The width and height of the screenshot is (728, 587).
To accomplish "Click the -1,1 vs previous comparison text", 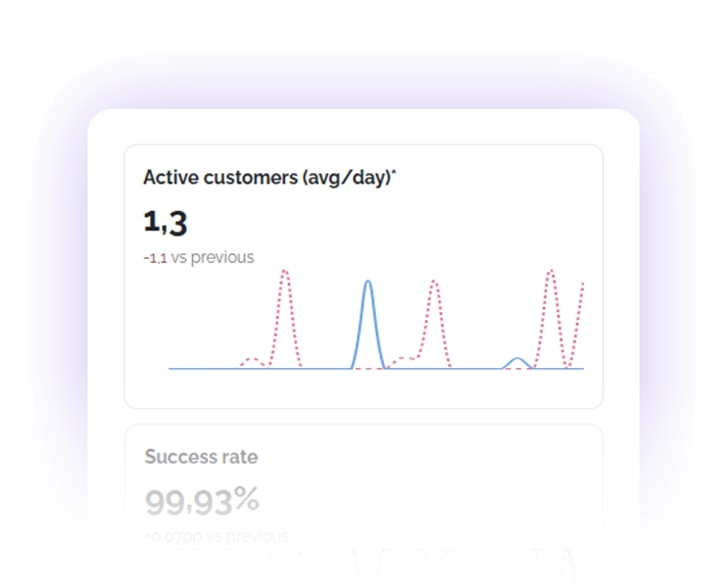I will [198, 257].
